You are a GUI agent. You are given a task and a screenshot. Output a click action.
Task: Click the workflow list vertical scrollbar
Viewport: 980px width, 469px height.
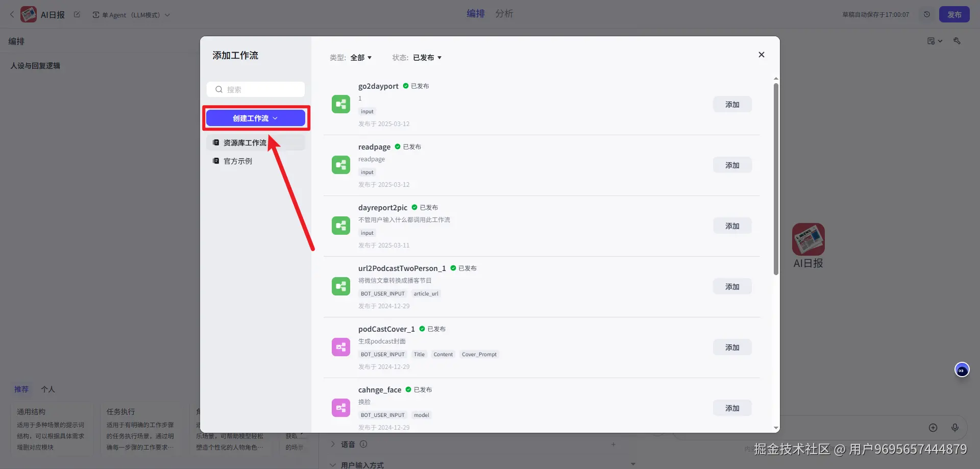click(x=776, y=179)
